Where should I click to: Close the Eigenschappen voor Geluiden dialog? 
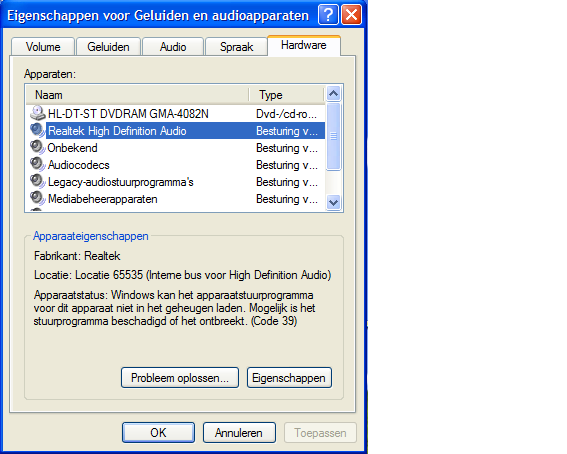point(351,15)
